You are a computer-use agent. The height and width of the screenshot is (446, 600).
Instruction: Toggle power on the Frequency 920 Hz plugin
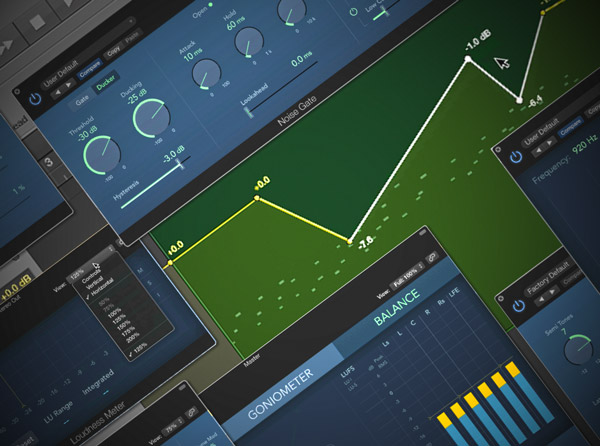click(x=516, y=157)
